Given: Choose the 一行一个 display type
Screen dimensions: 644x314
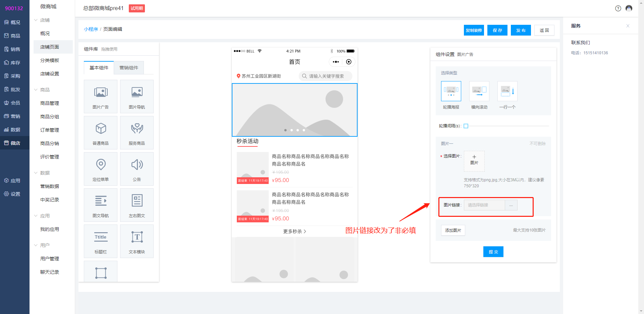Looking at the screenshot, I should click(507, 91).
